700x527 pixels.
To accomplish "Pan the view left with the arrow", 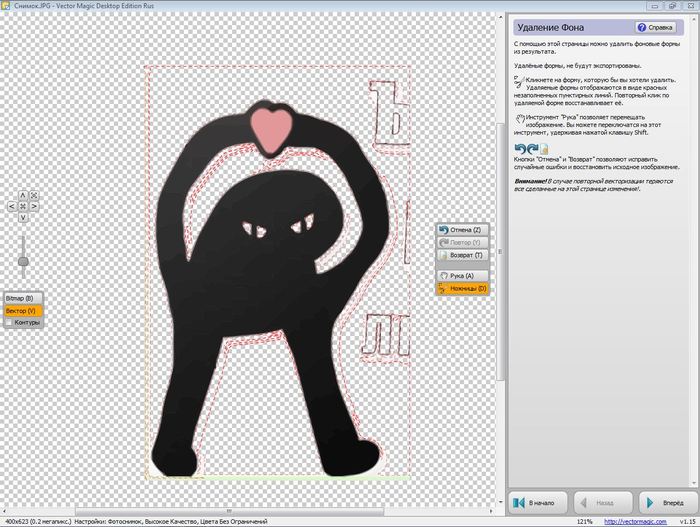I will 13,208.
